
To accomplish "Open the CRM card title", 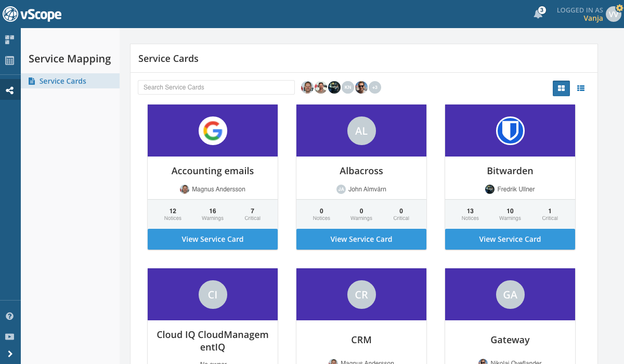I will tap(361, 340).
